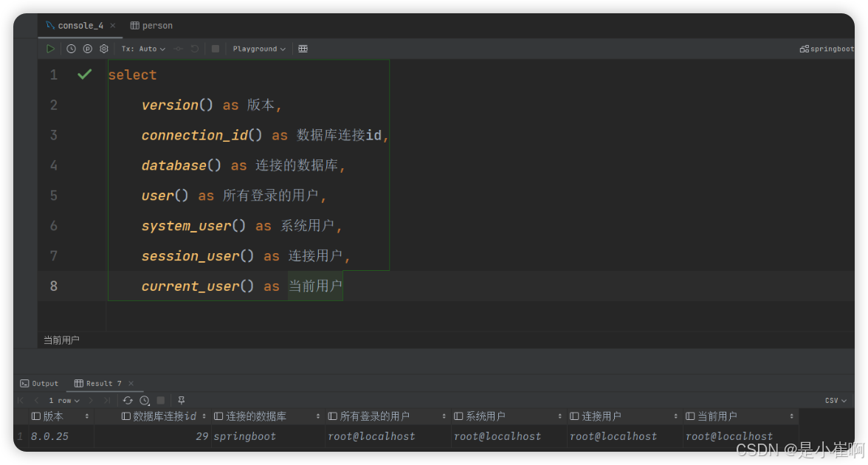Go to first page of results
868x465 pixels.
(x=21, y=400)
